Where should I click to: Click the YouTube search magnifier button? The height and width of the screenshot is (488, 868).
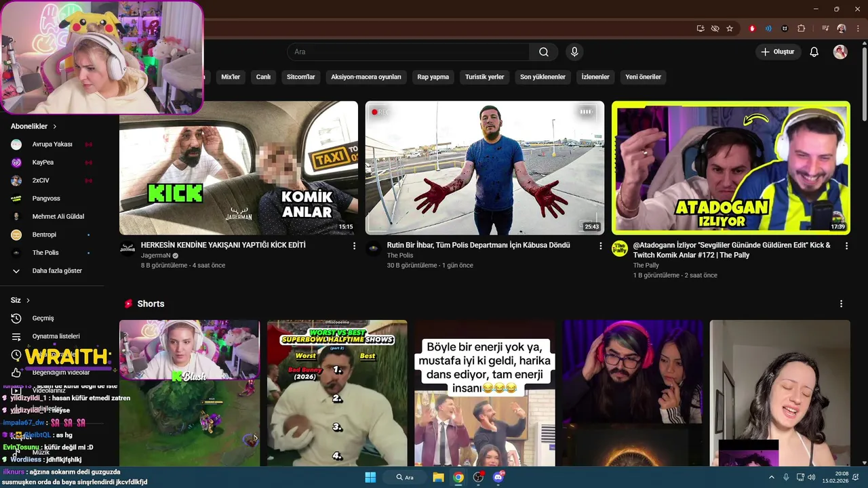click(544, 52)
